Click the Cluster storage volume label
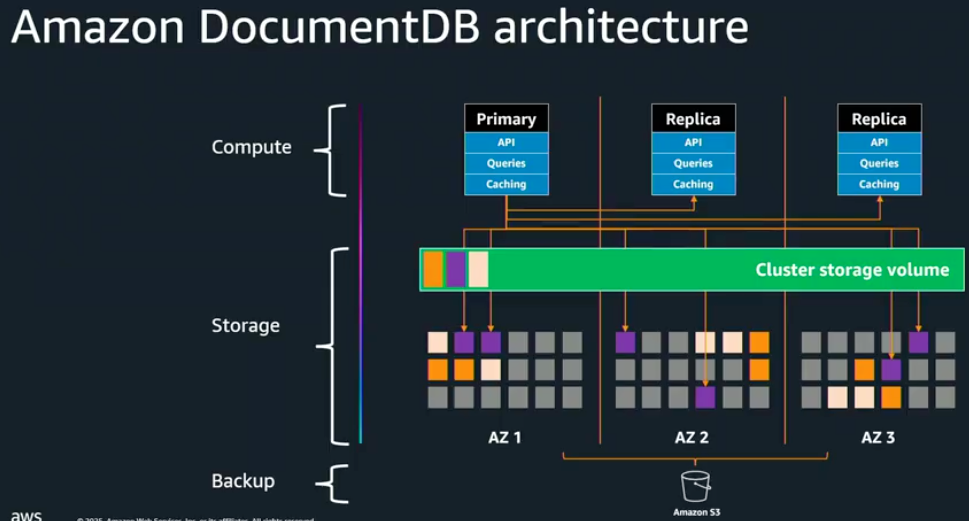969x521 pixels. (x=852, y=270)
